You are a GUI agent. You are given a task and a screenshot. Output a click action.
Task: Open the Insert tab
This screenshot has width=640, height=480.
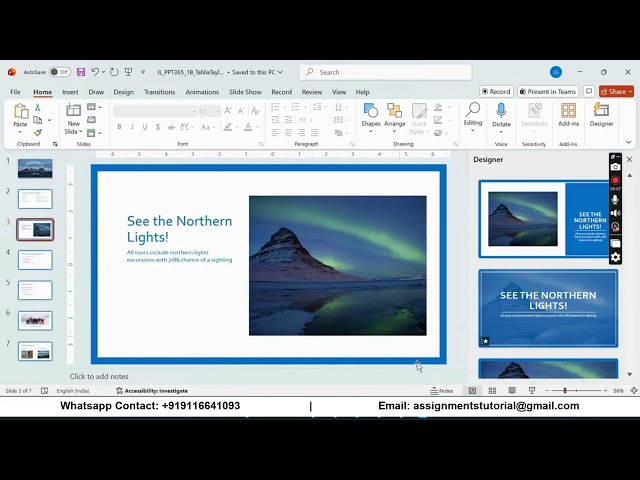(x=70, y=92)
